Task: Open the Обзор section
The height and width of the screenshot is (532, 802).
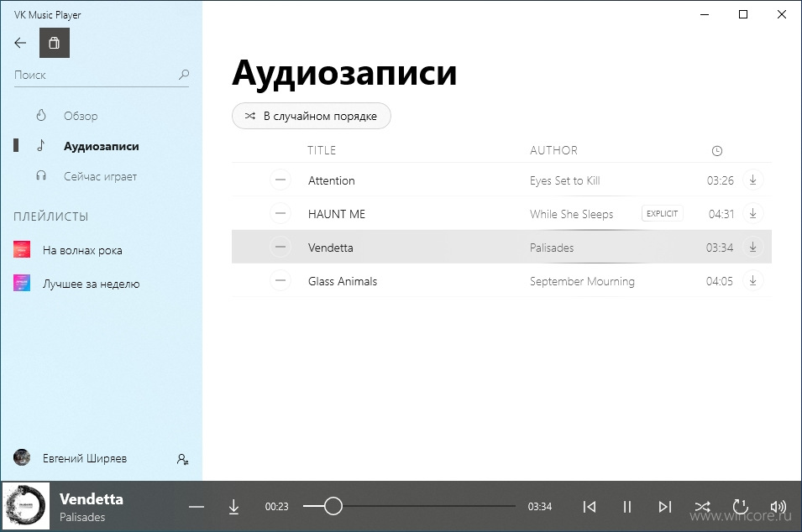Action: point(81,116)
